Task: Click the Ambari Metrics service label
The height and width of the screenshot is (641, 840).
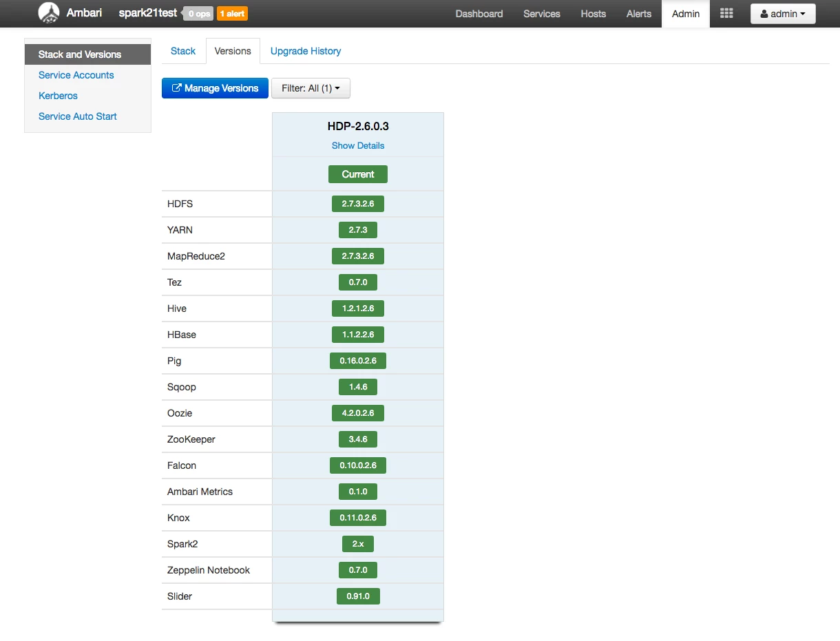Action: pos(200,492)
